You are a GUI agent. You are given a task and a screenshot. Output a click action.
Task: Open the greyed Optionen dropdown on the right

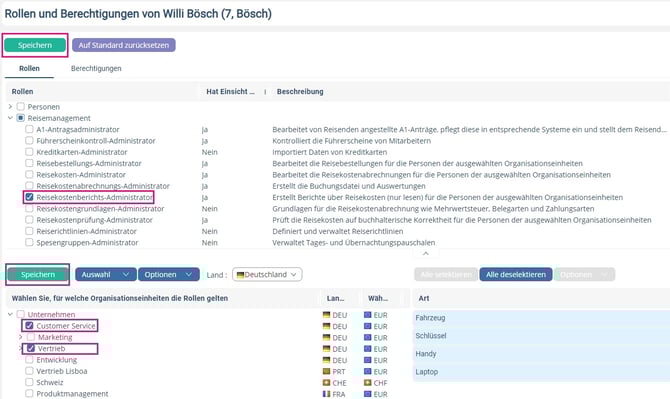tap(584, 275)
